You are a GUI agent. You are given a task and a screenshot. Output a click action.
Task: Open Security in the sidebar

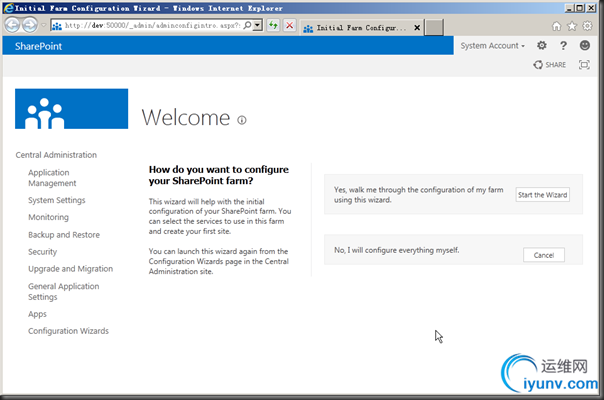click(42, 252)
